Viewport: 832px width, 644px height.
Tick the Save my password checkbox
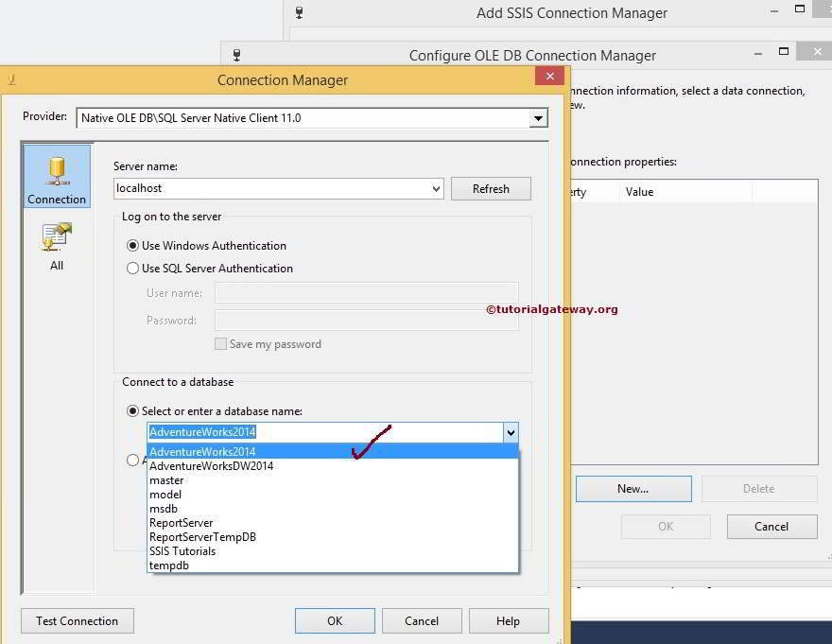[x=220, y=344]
